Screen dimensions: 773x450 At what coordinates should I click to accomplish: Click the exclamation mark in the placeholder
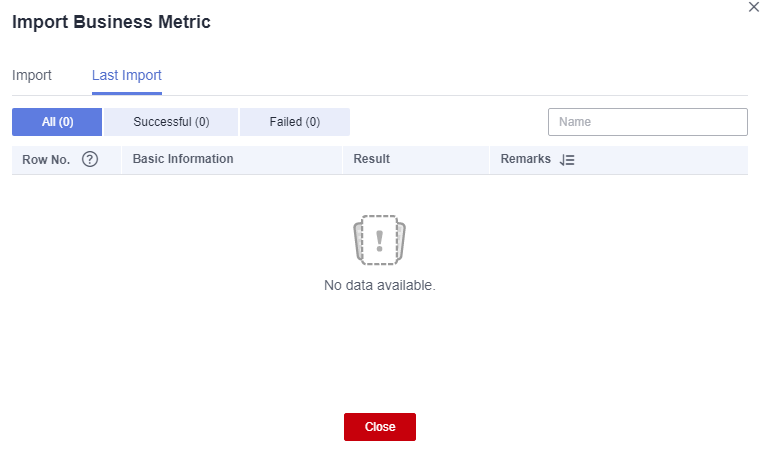(379, 241)
